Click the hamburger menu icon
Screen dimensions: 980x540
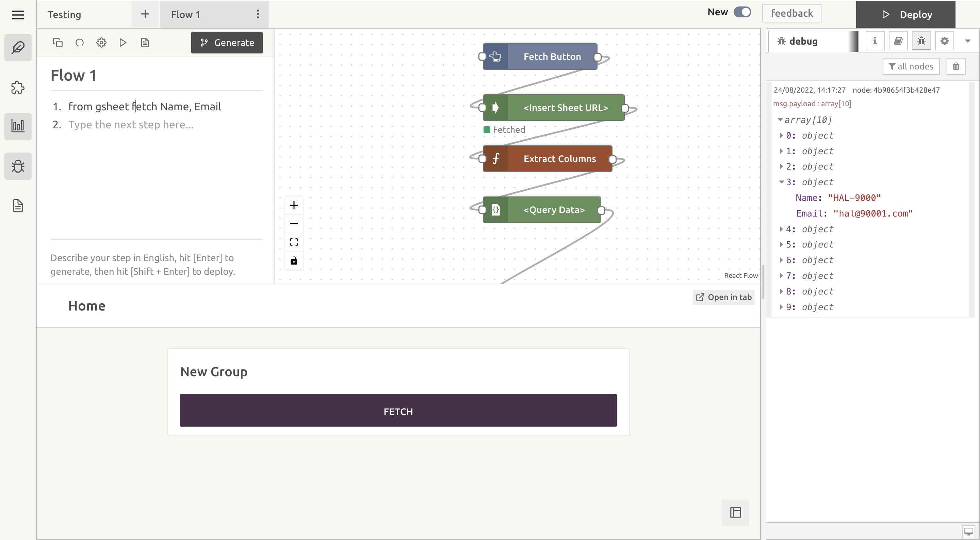click(x=18, y=15)
